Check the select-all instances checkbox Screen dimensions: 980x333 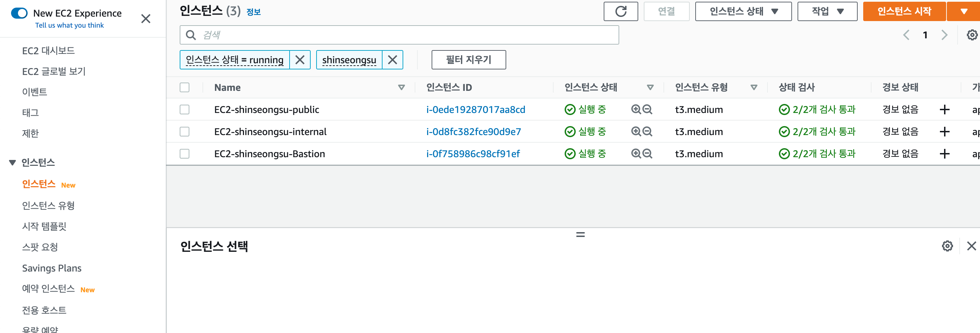(x=185, y=87)
